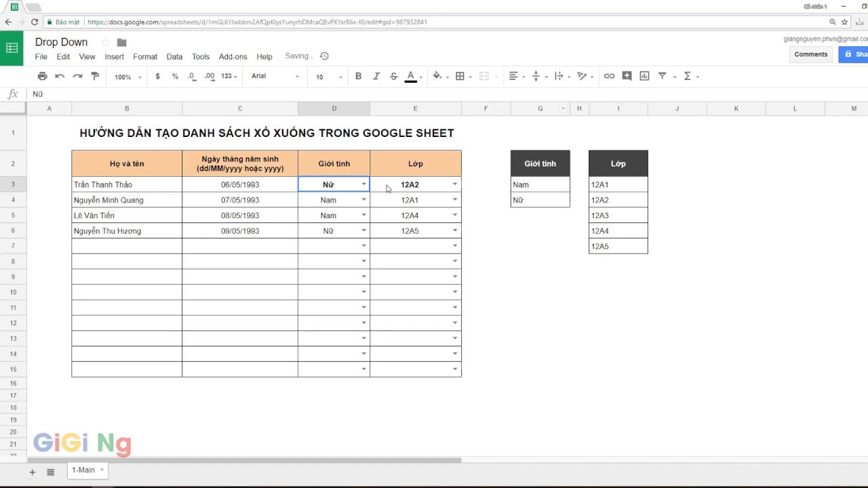This screenshot has height=488, width=868.
Task: Open the zoom 100% dropdown
Action: (x=127, y=77)
